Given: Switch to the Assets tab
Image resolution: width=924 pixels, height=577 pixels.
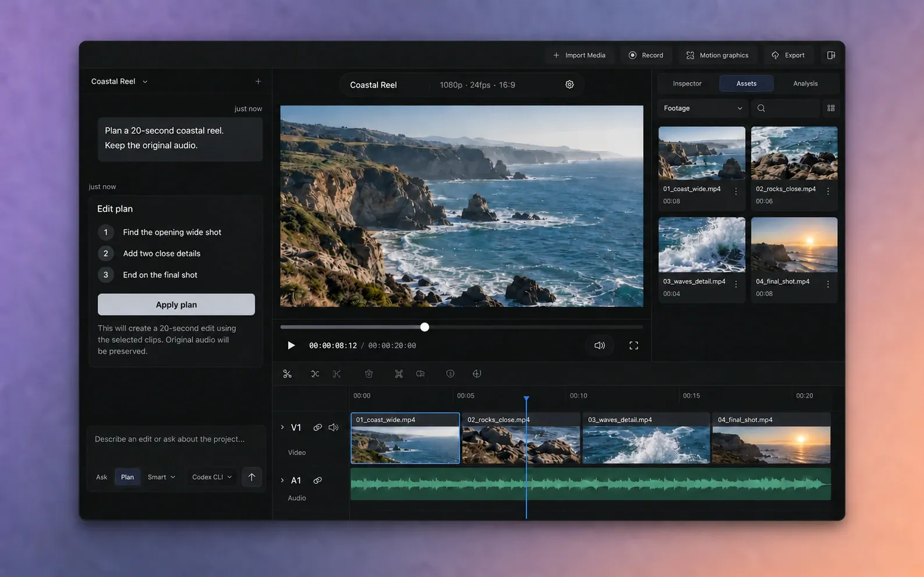Looking at the screenshot, I should pyautogui.click(x=746, y=83).
